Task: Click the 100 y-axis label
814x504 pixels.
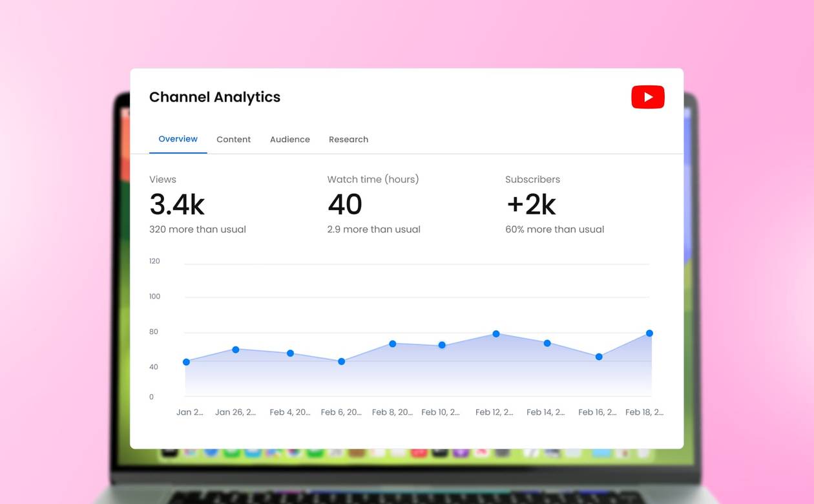Action: (x=154, y=297)
